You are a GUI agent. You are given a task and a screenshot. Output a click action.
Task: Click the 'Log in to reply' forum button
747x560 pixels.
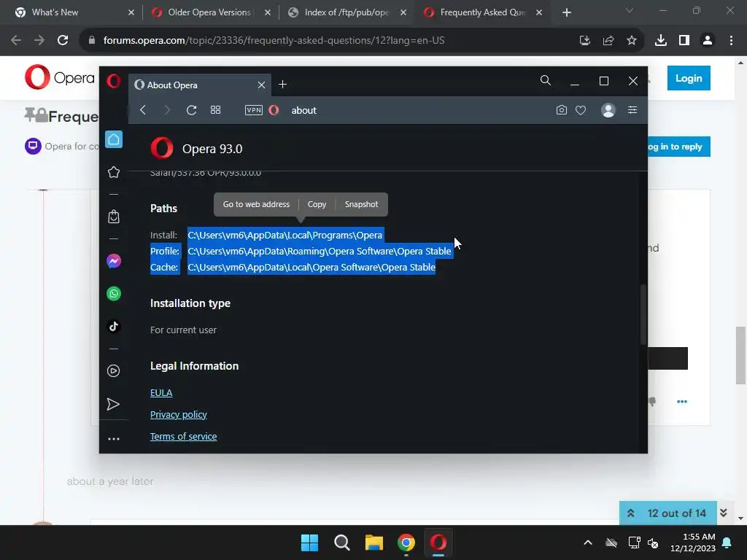point(679,147)
